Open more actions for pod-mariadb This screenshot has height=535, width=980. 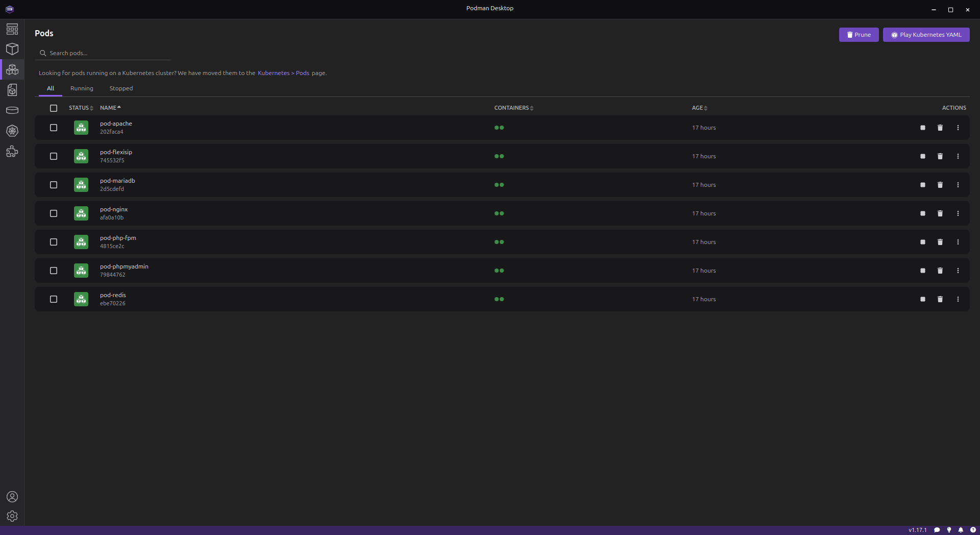tap(958, 185)
